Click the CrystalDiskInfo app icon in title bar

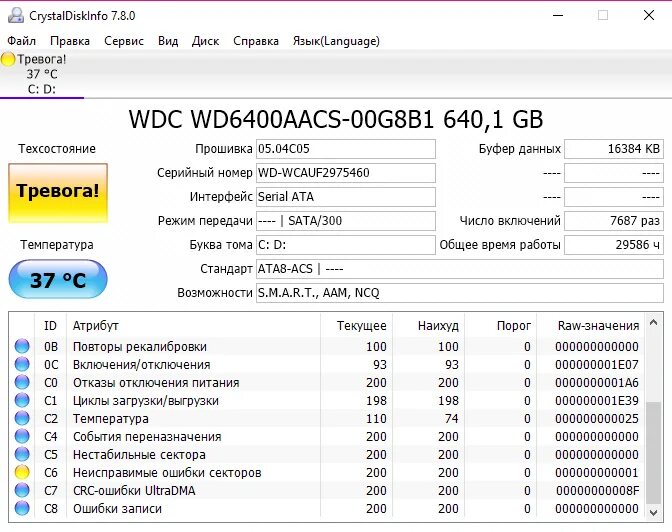coord(16,15)
